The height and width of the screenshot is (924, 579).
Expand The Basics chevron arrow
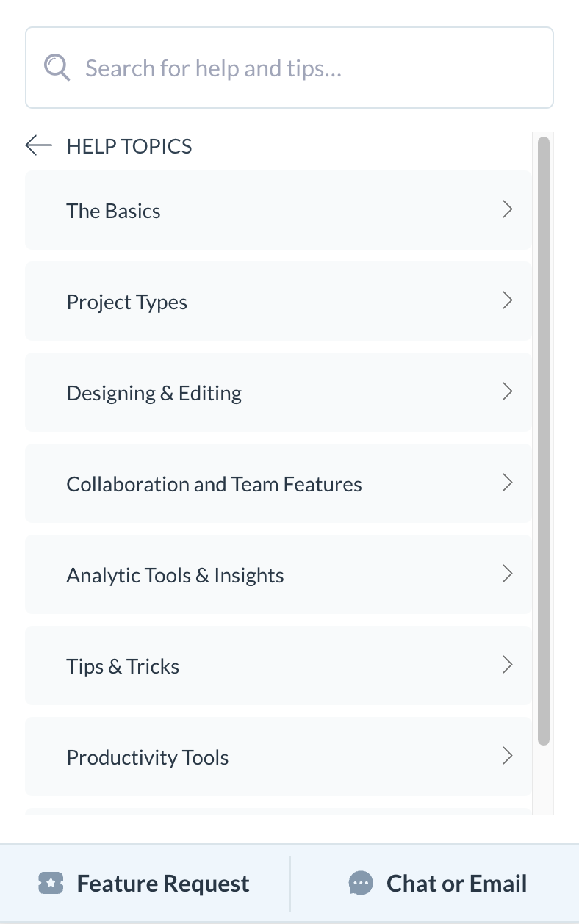[508, 209]
